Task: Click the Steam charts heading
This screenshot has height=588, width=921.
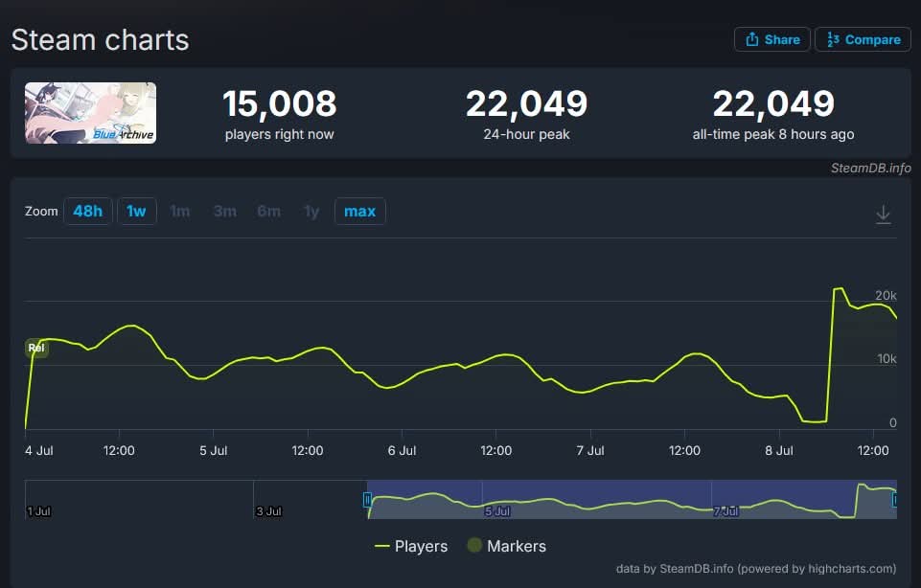Action: click(x=100, y=40)
